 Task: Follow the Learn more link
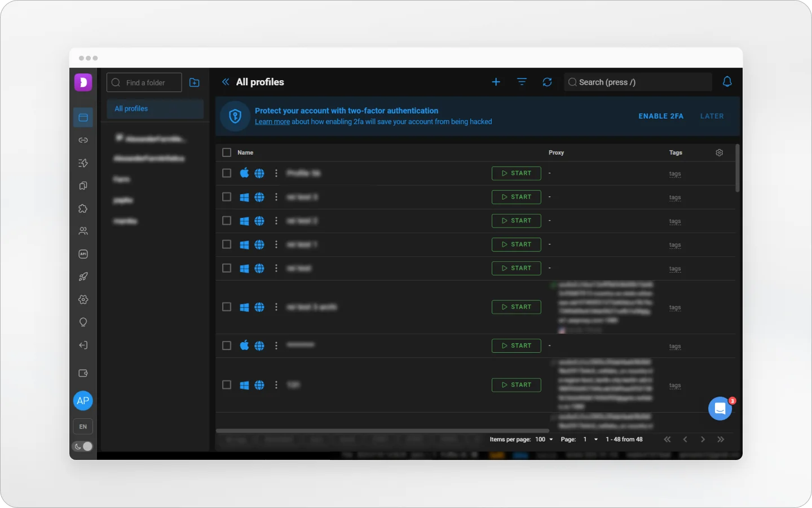tap(272, 122)
